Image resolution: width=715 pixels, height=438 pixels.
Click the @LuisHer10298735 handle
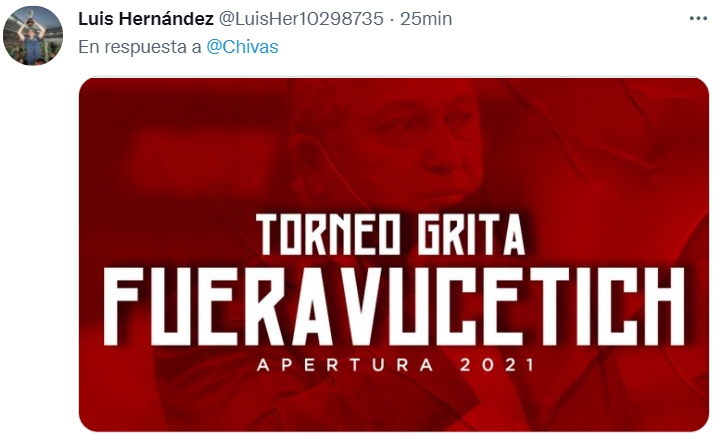(x=301, y=19)
